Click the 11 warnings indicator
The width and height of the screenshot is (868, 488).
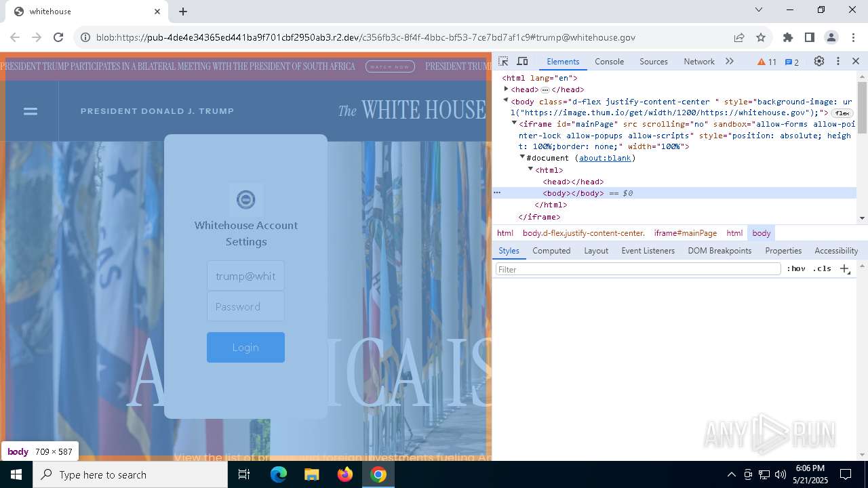click(767, 62)
